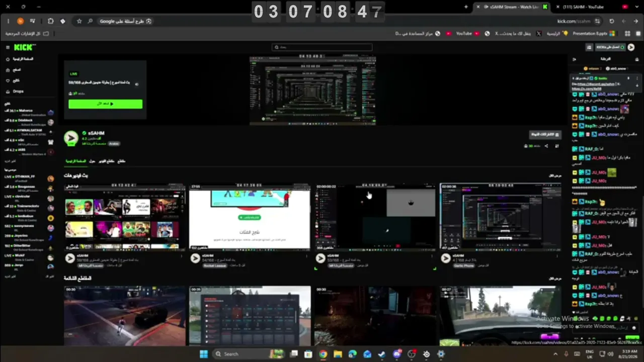Open the Windows Start menu

click(x=204, y=354)
